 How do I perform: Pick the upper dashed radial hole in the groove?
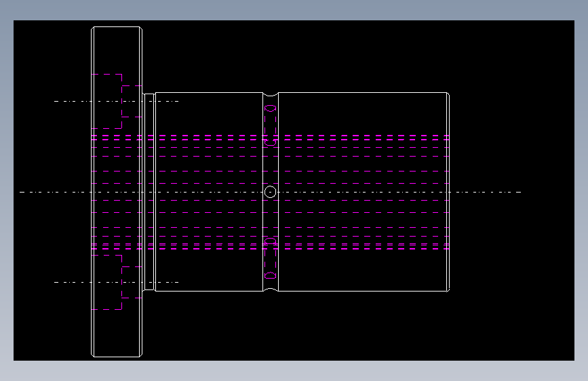click(271, 125)
